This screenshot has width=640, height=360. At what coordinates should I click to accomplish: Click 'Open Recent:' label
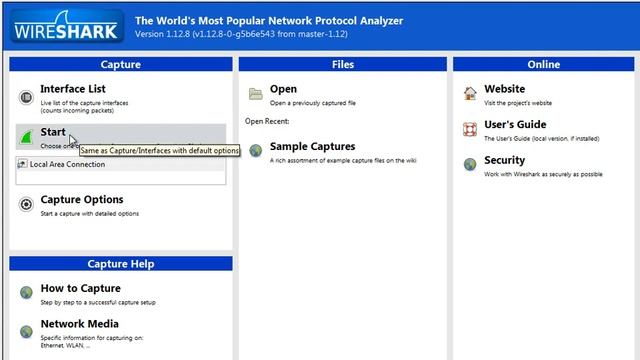267,121
